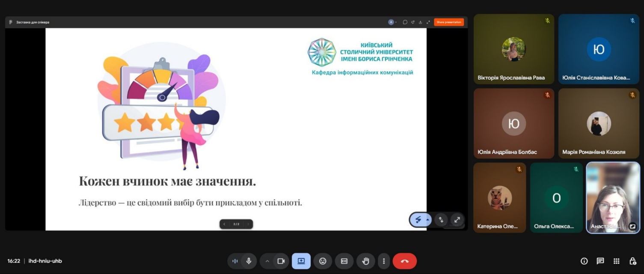
Task: Open host controls lock icon
Action: [633, 261]
